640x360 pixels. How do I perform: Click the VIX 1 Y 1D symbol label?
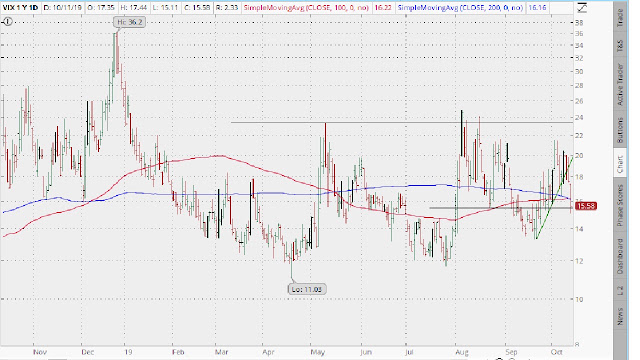pos(20,7)
